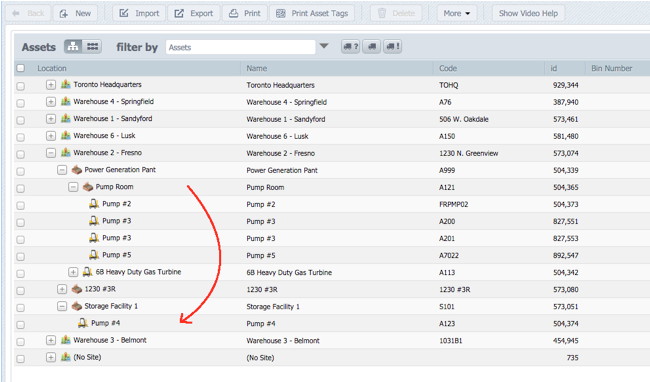Click the Pump Room building icon
650x382 pixels.
click(87, 187)
